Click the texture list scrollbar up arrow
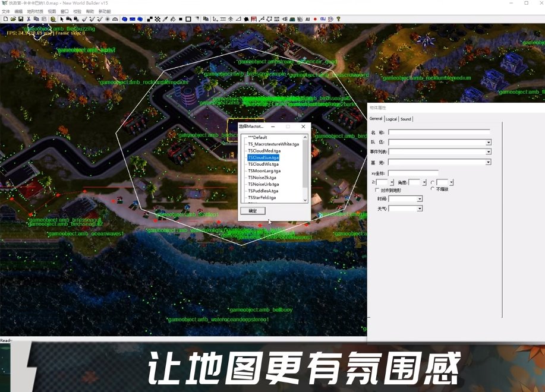Image resolution: width=545 pixels, height=392 pixels. click(305, 137)
